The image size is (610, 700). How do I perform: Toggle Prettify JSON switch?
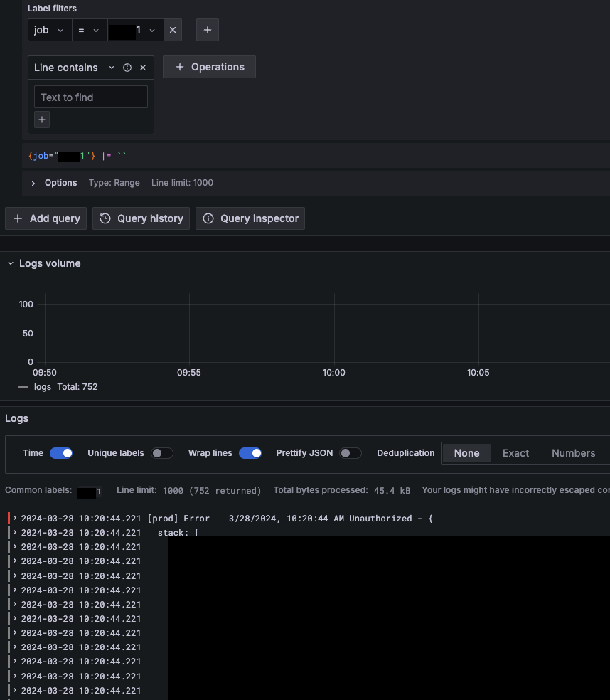pos(351,453)
